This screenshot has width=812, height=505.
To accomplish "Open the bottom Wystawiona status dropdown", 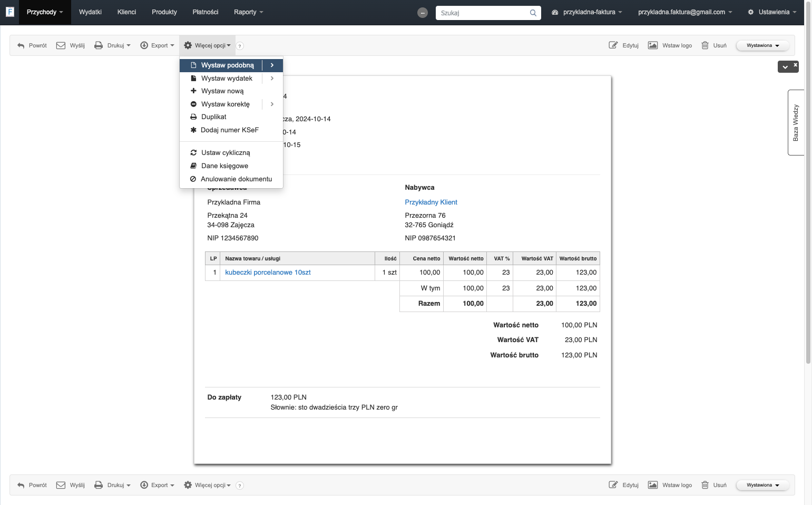I will (x=762, y=485).
